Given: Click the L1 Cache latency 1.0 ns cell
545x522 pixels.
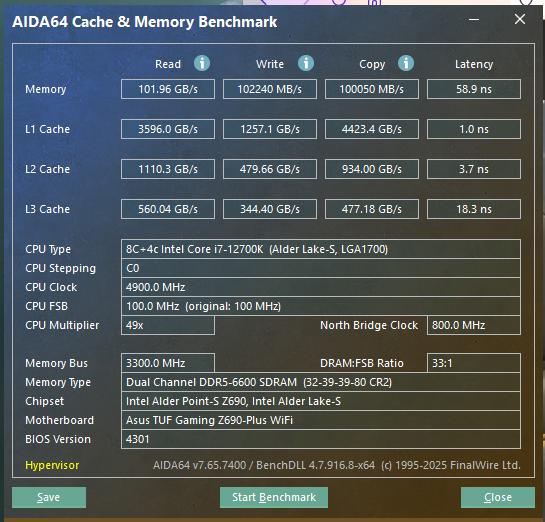Looking at the screenshot, I should click(474, 129).
